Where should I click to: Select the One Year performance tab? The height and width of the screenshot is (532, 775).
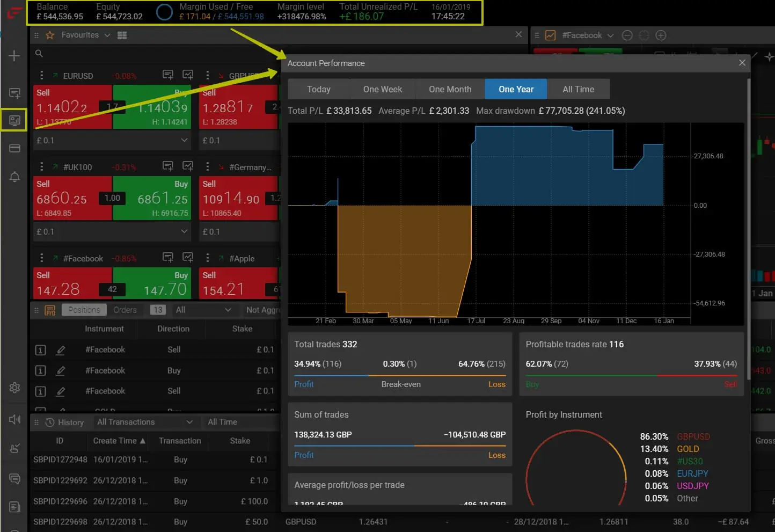click(x=516, y=89)
